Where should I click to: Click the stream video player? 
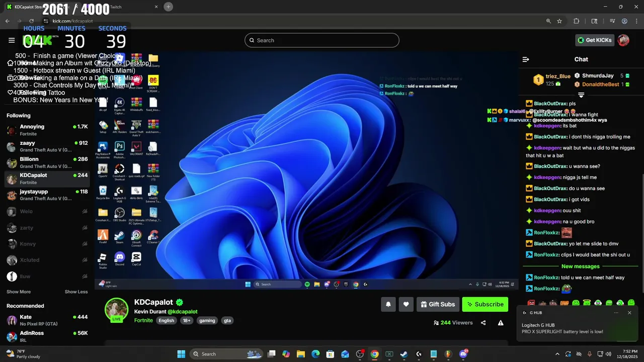tap(306, 170)
